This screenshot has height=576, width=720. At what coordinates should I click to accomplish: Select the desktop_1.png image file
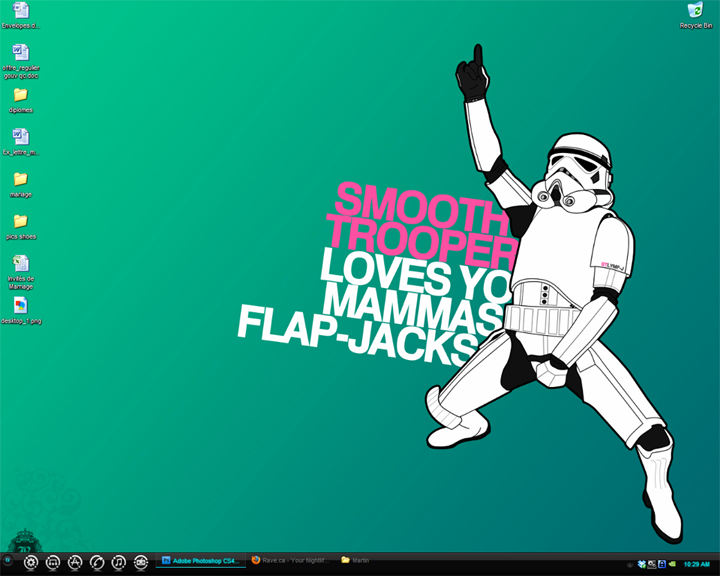21,311
